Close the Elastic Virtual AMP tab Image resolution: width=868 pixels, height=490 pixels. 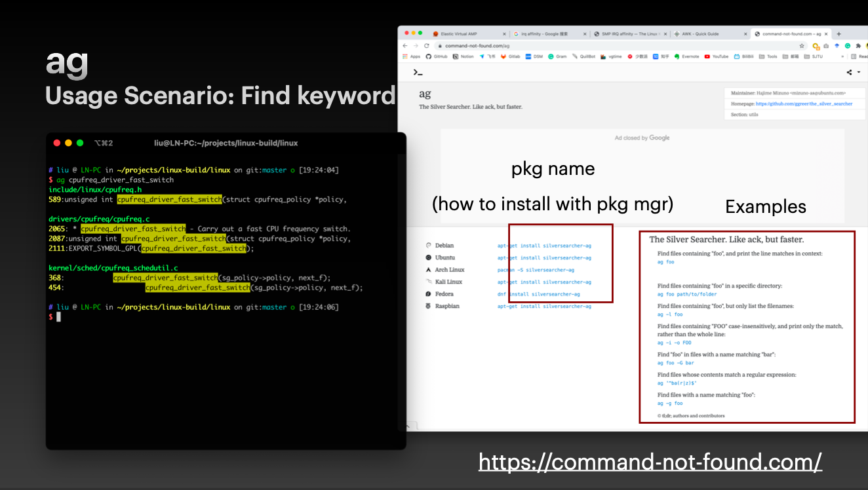(x=503, y=34)
